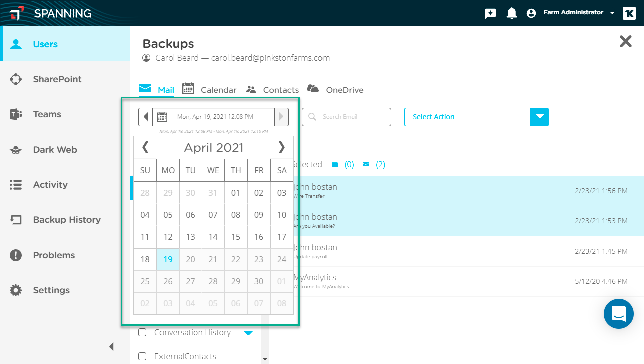Open the Farm Administrator dropdown caret
Viewport: 644px width, 364px height.
coord(612,13)
